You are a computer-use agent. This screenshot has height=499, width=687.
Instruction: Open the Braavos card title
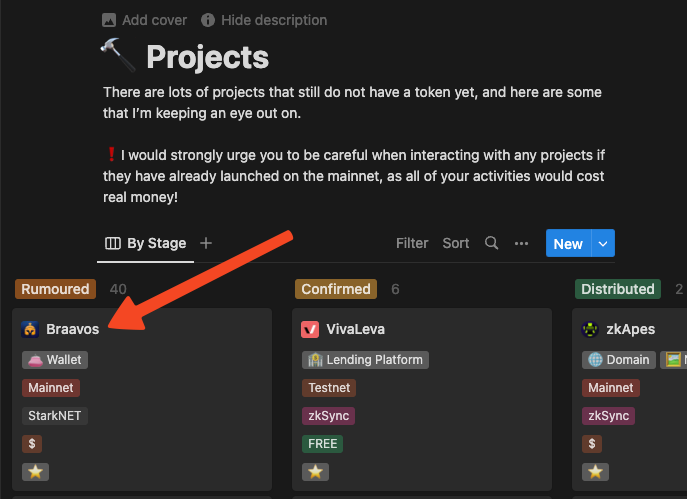(73, 329)
